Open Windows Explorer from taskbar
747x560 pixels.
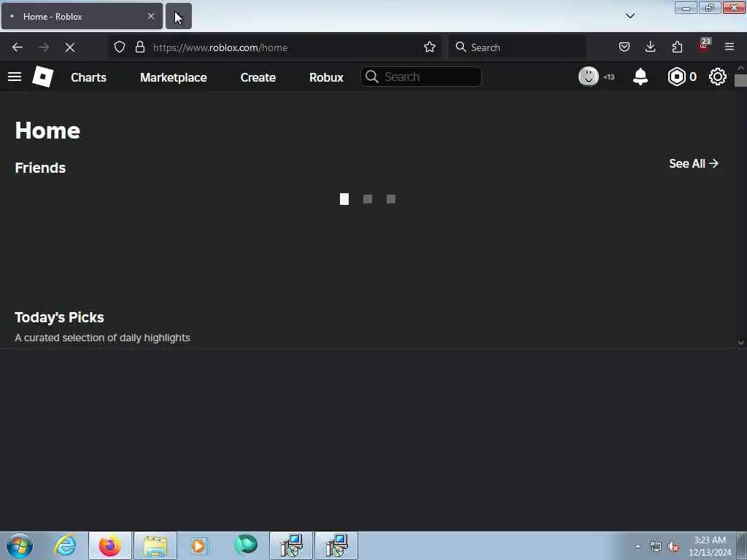[x=155, y=545]
